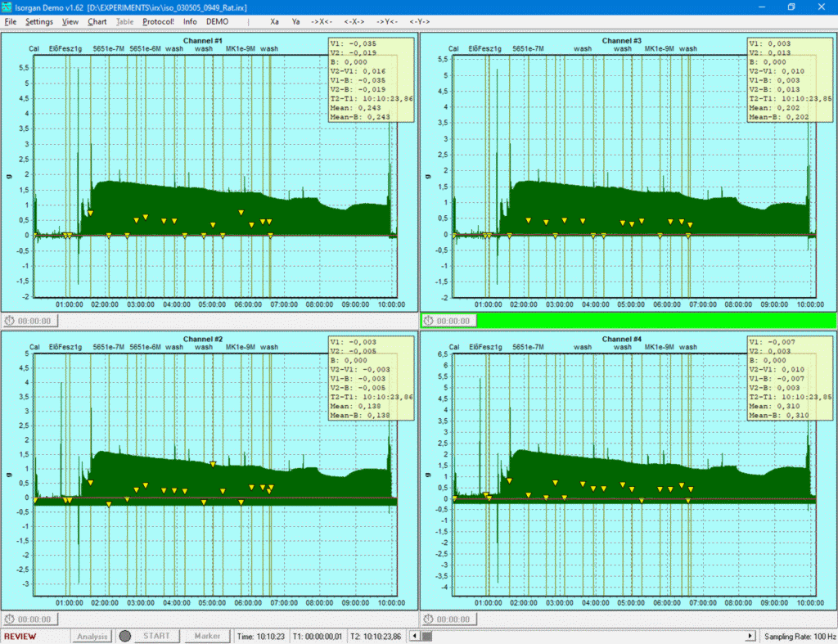Click the green Channel #3 progress bar
This screenshot has width=838, height=644.
(x=656, y=321)
